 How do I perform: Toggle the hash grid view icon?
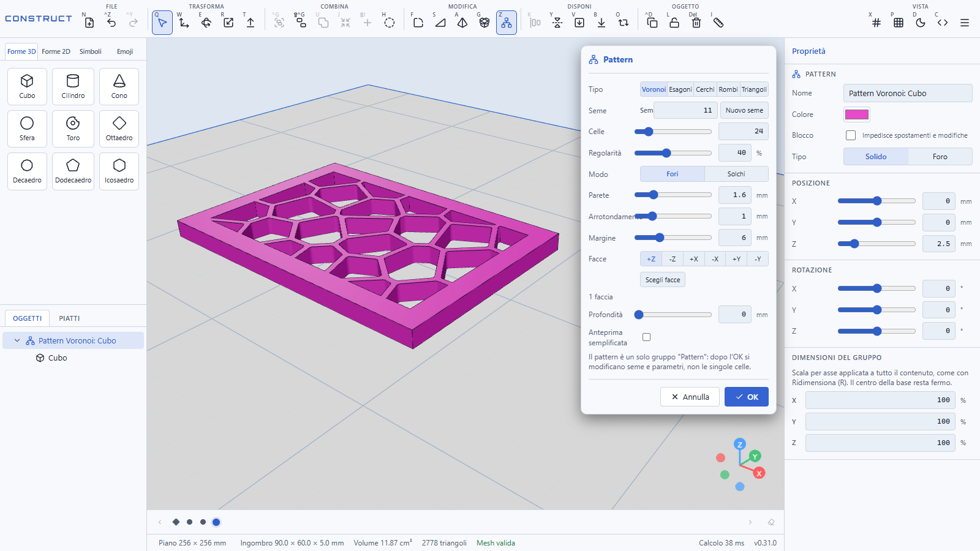876,23
